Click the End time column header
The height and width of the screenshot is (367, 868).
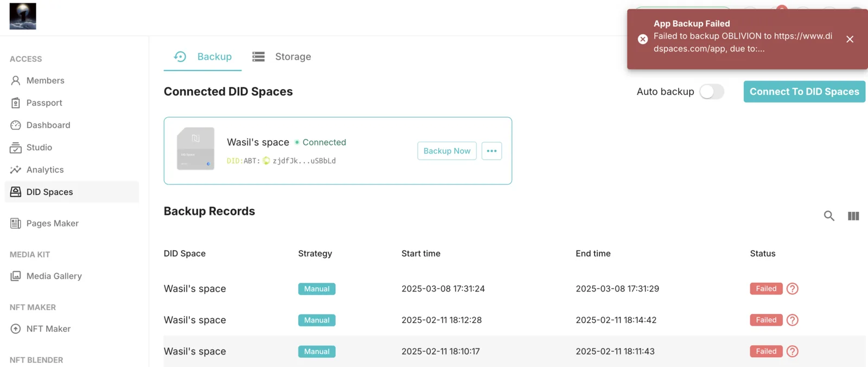coord(593,254)
